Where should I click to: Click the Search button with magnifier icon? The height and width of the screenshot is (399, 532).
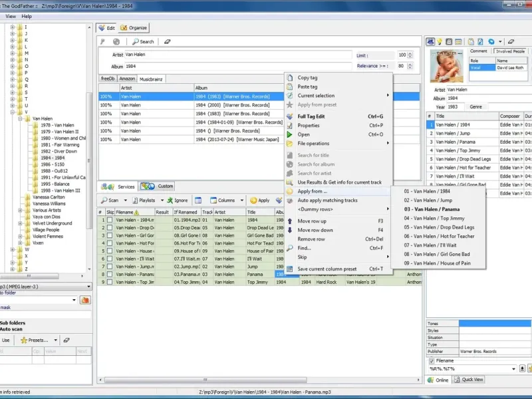click(142, 41)
